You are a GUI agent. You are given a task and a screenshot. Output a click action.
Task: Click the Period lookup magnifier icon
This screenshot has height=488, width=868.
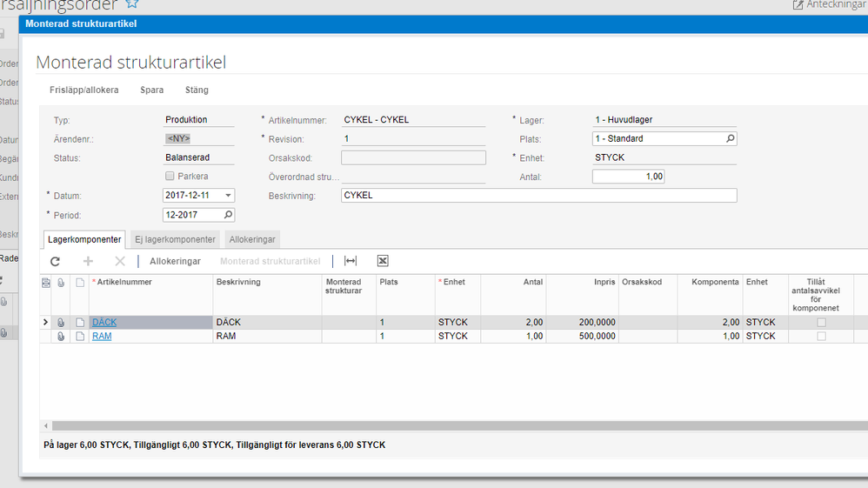[x=228, y=214]
